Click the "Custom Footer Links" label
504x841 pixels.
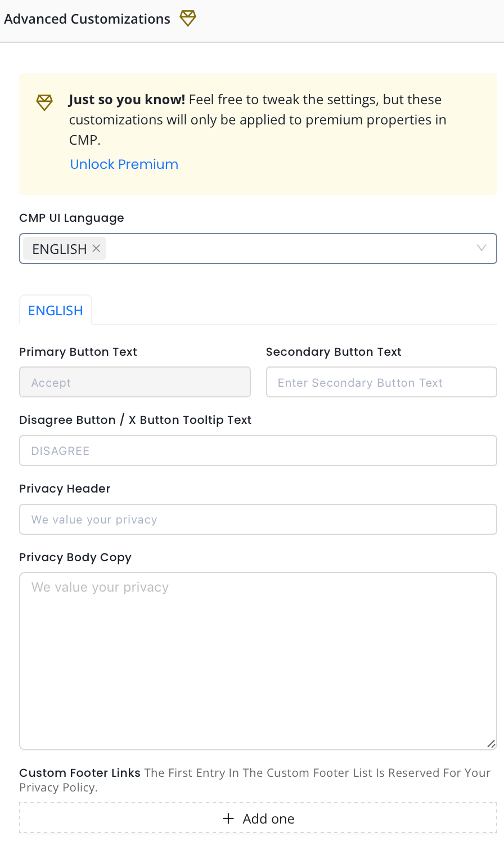coord(80,773)
